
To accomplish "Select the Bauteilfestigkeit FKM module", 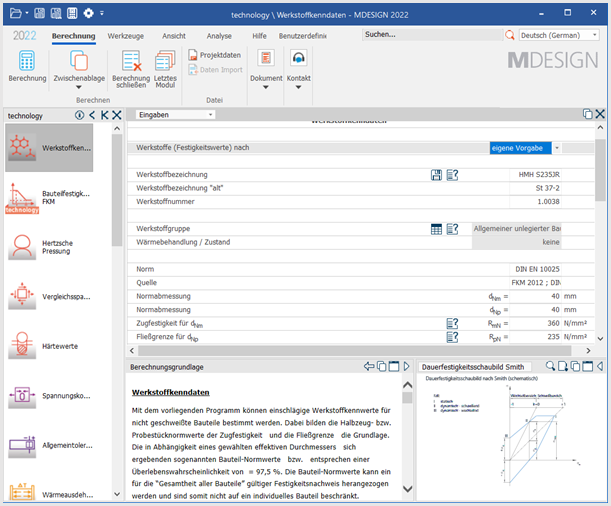I will click(49, 197).
